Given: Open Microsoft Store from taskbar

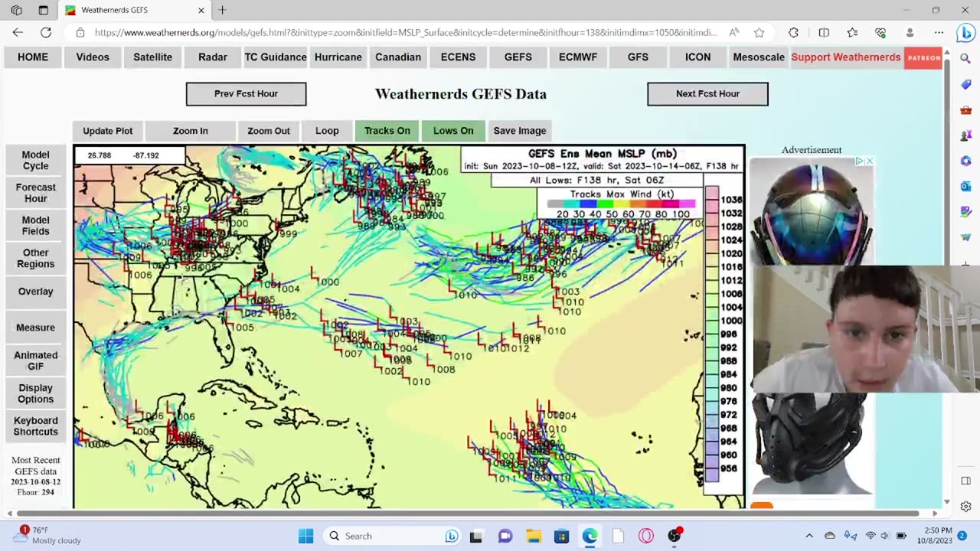Looking at the screenshot, I should pyautogui.click(x=561, y=536).
